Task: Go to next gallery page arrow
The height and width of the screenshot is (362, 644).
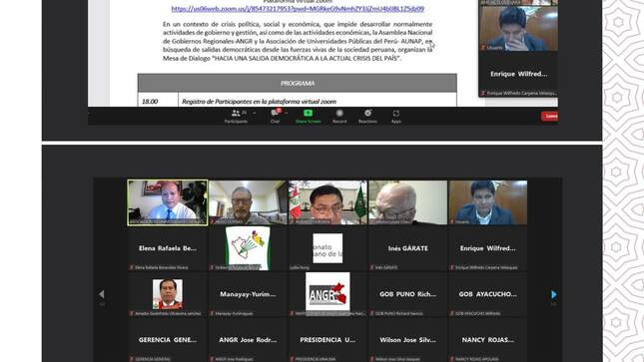Action: point(554,294)
